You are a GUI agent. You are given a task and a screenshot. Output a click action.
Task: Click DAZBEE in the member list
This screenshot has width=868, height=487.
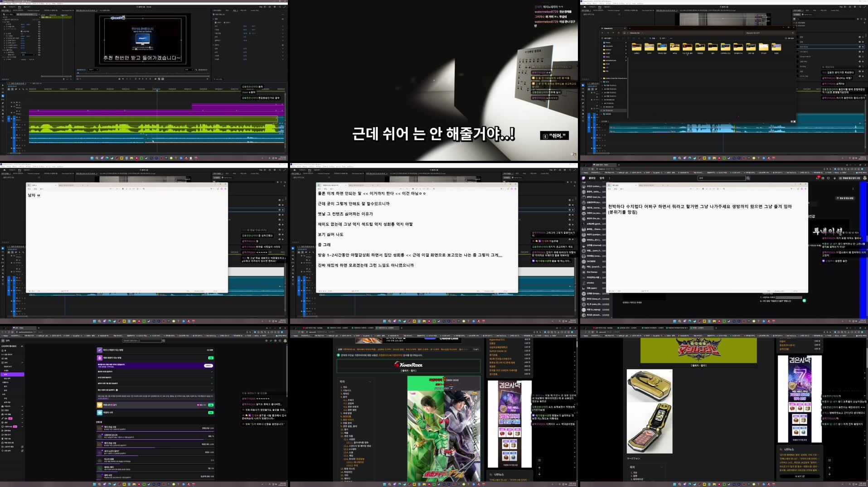tap(592, 261)
